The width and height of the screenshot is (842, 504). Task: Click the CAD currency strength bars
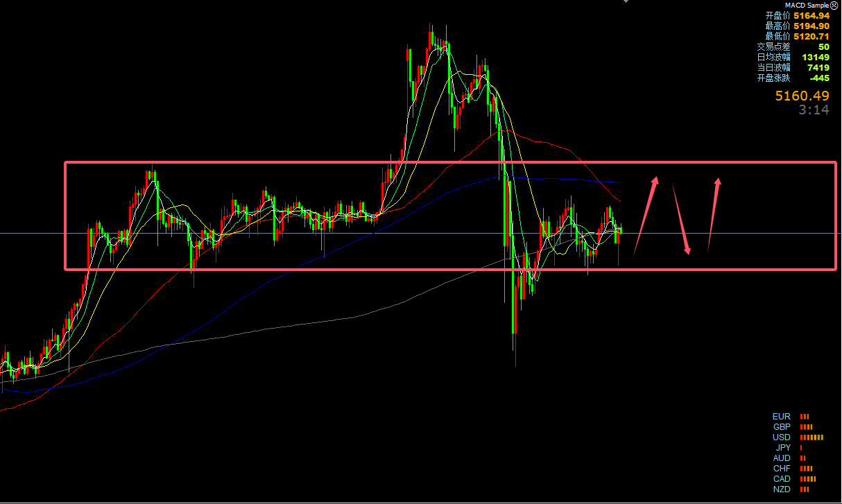pos(808,479)
